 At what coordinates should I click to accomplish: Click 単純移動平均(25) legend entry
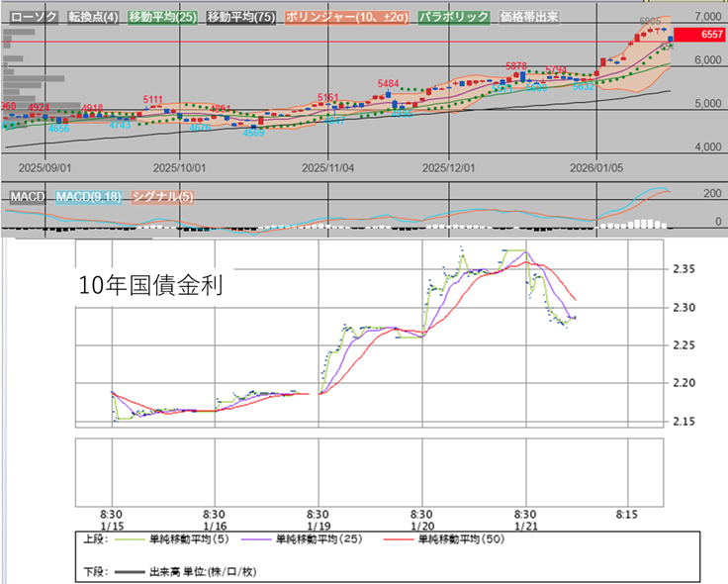(x=316, y=539)
